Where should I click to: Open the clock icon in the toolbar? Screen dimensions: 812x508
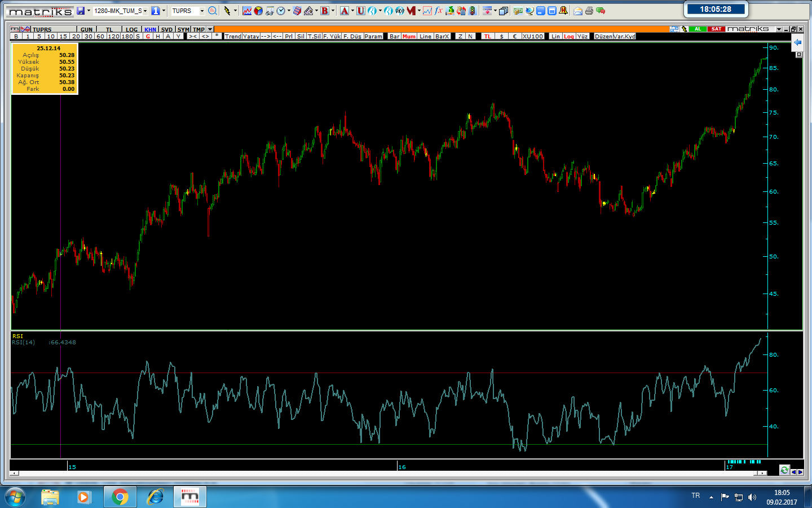click(280, 11)
